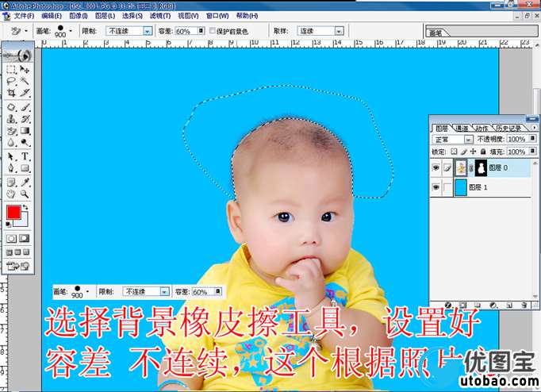
Task: Open brush size 900 picker arrow
Action: pos(71,31)
